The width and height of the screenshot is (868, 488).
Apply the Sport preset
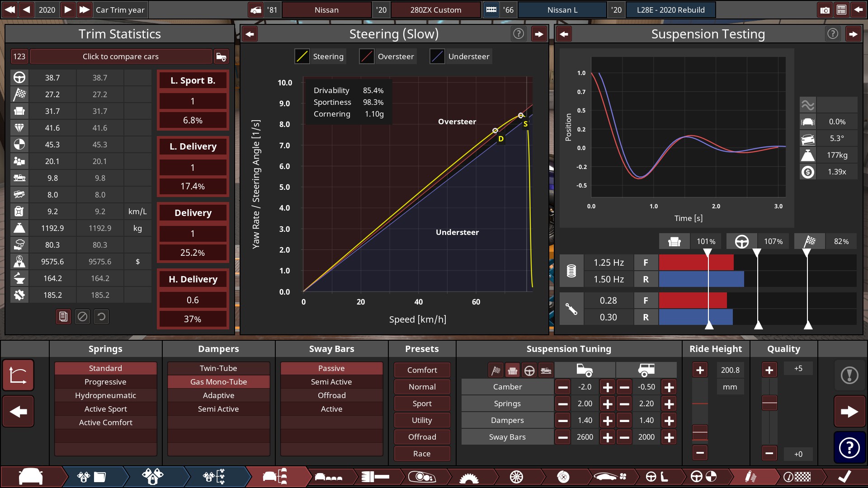[422, 404]
